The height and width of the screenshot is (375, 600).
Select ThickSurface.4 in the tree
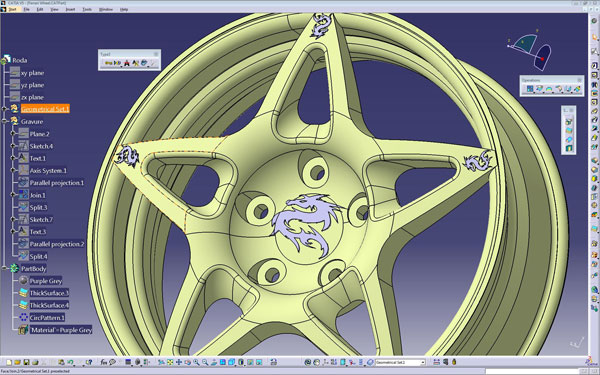49,305
